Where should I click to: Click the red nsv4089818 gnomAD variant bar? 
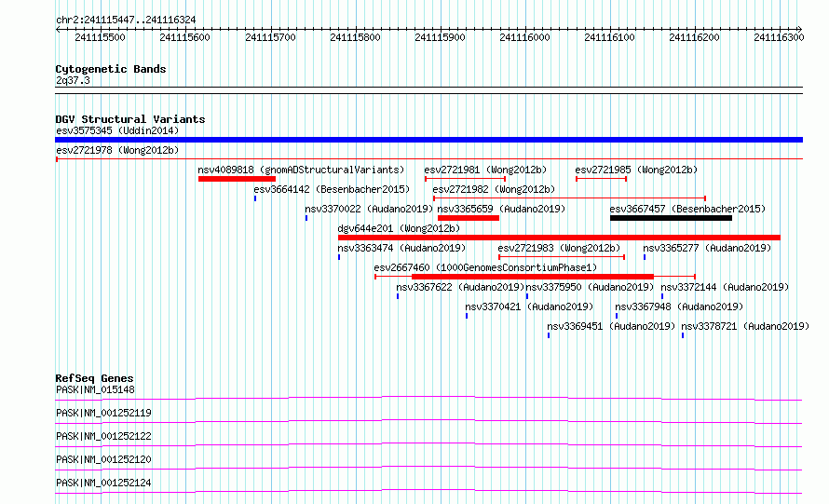237,179
